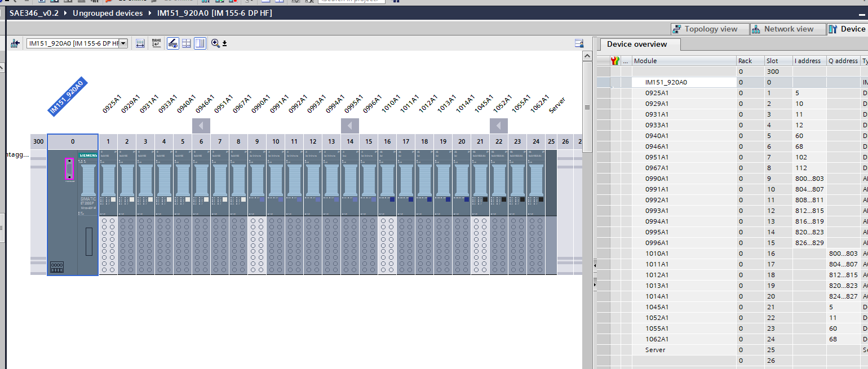This screenshot has height=369, width=868.
Task: Select the 0990A1 row in Device overview
Action: pos(732,179)
